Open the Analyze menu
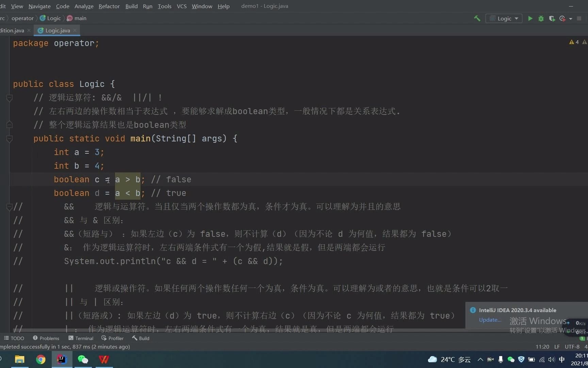The width and height of the screenshot is (588, 368). 84,6
